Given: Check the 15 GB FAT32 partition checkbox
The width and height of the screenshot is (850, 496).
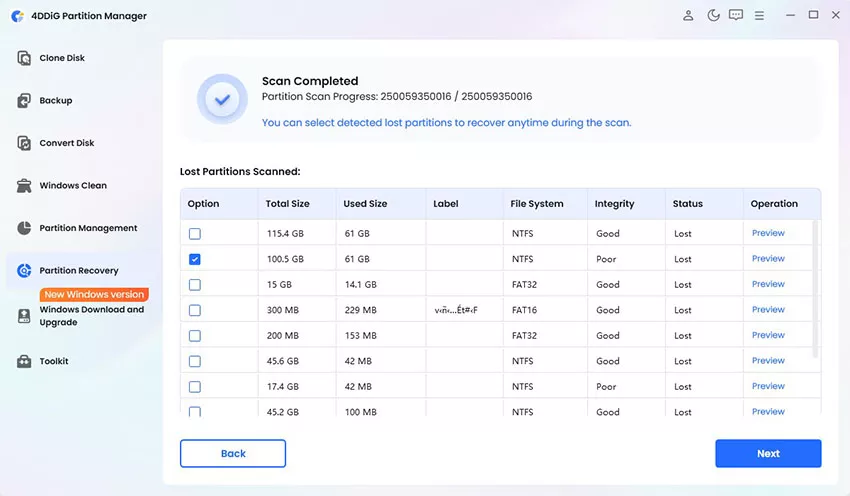Looking at the screenshot, I should click(x=195, y=285).
